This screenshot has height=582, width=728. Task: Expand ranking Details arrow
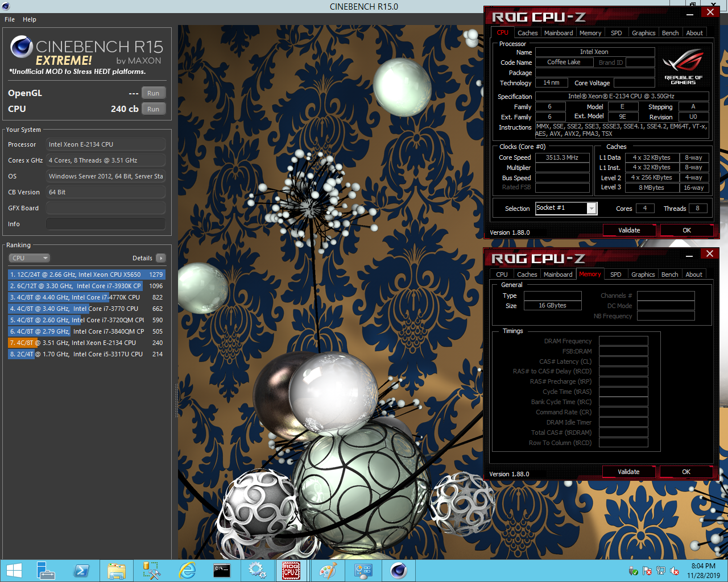[x=161, y=258]
